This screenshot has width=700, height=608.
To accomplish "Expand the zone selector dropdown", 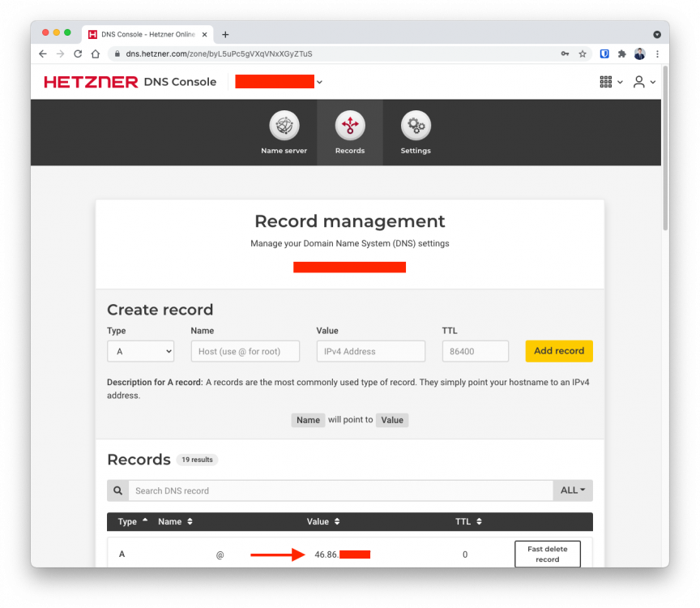I will 319,82.
